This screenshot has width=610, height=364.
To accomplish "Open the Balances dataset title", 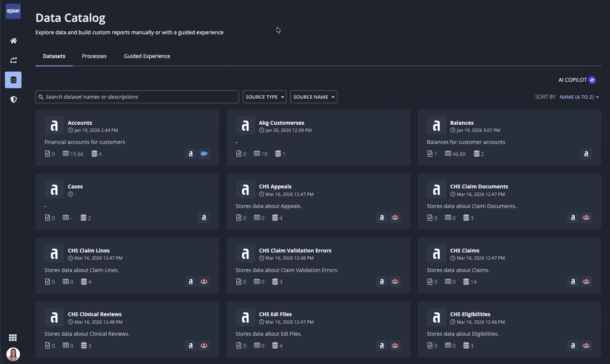I will click(462, 123).
